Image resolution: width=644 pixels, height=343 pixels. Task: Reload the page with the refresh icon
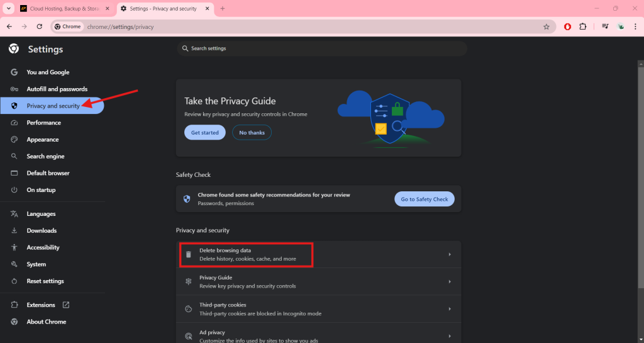39,26
